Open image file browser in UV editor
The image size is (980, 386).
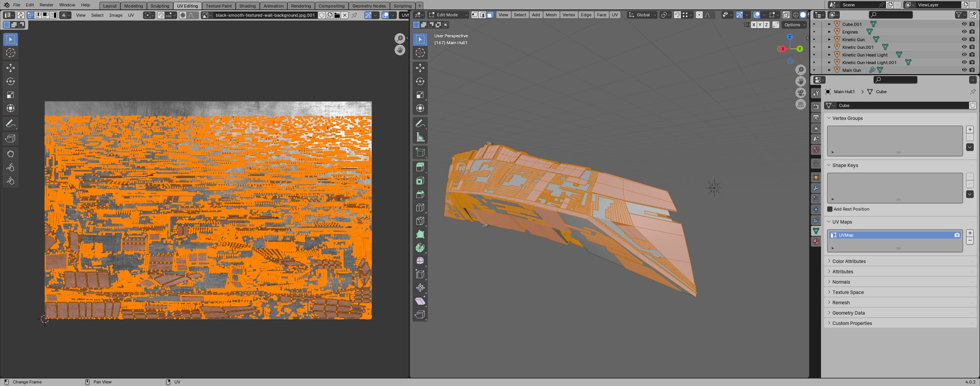(337, 15)
